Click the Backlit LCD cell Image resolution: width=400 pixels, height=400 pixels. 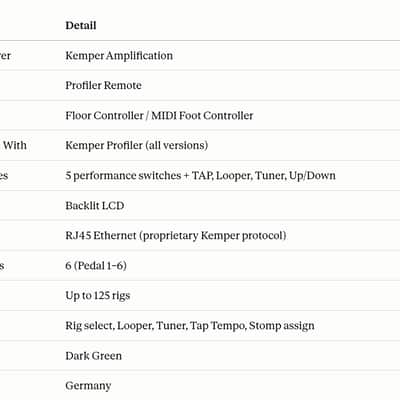[x=95, y=206]
